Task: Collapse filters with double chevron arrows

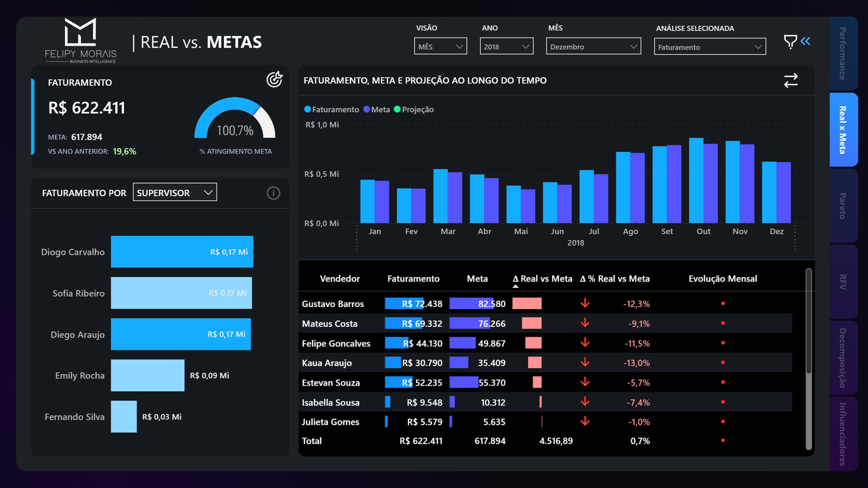Action: point(806,41)
